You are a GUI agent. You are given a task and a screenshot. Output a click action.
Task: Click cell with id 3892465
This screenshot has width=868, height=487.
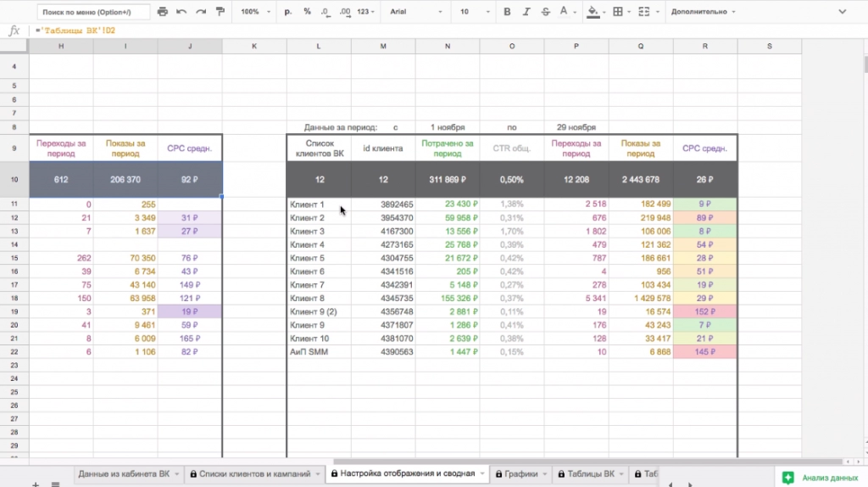[x=383, y=204]
